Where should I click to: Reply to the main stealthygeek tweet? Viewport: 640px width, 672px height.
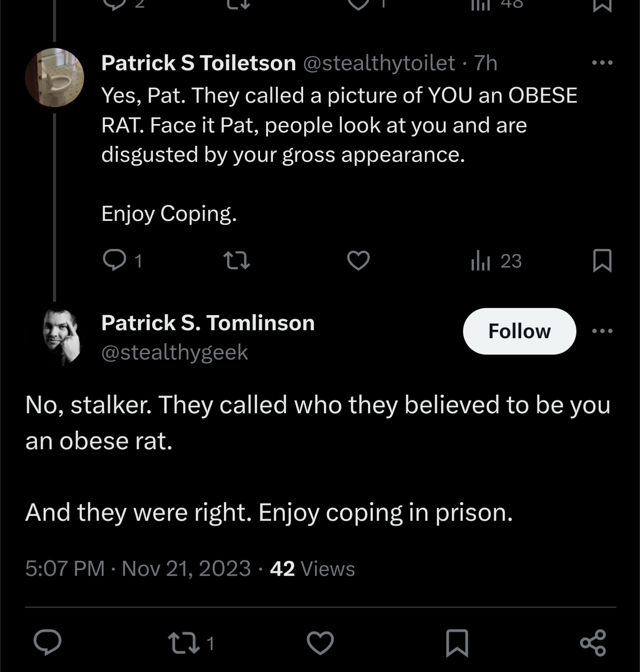[x=48, y=643]
